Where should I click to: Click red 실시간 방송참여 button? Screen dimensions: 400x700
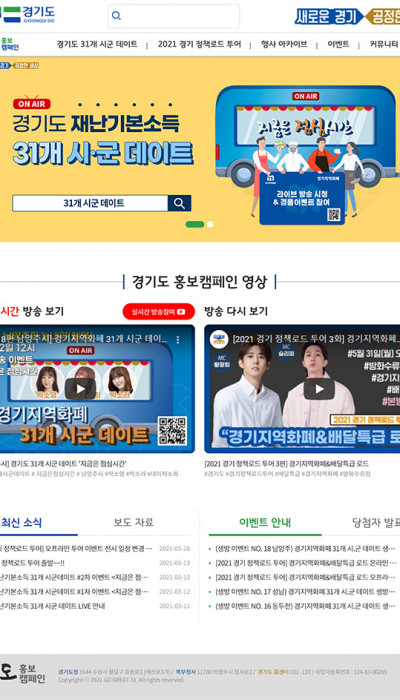point(159,312)
